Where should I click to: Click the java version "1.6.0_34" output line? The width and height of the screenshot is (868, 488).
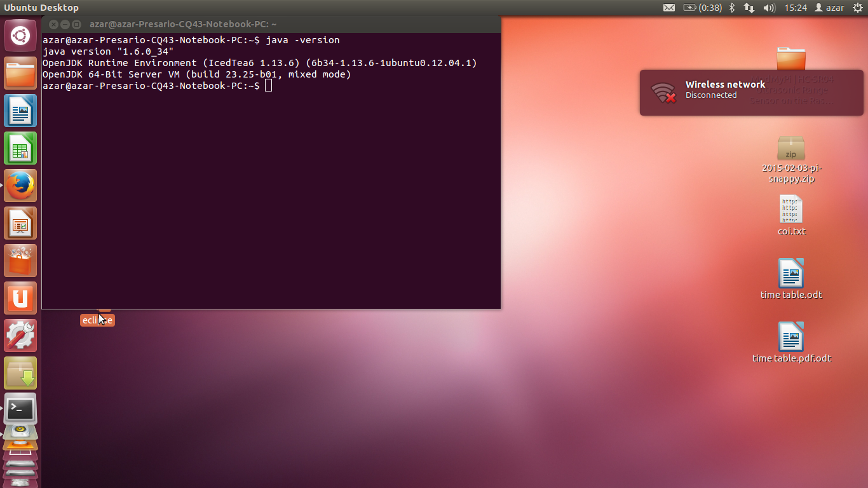click(108, 51)
